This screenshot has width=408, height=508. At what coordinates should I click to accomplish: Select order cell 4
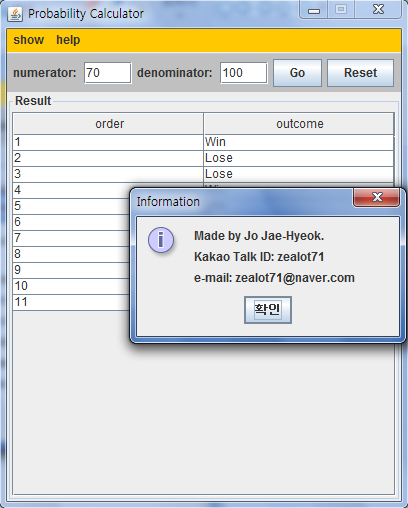[72, 190]
